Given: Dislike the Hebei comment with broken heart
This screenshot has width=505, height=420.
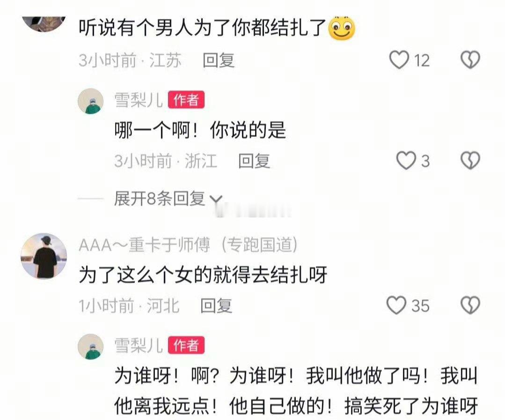Looking at the screenshot, I should pos(470,305).
